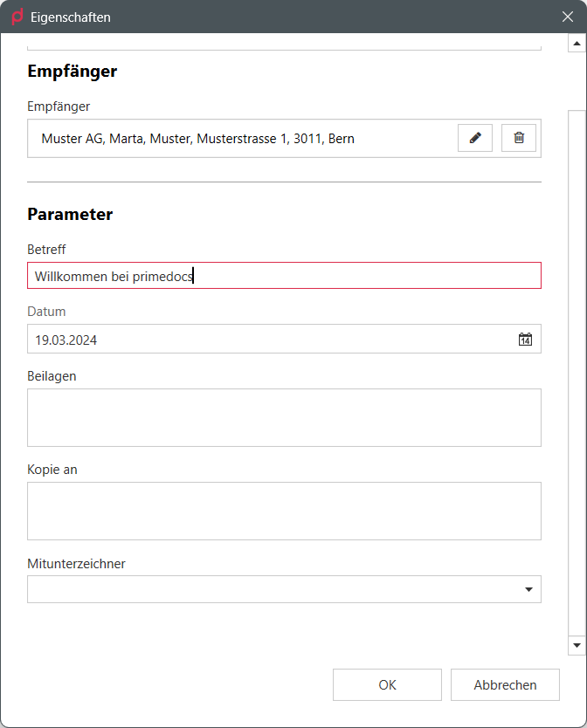
Task: Click the Datum label
Action: (x=46, y=312)
